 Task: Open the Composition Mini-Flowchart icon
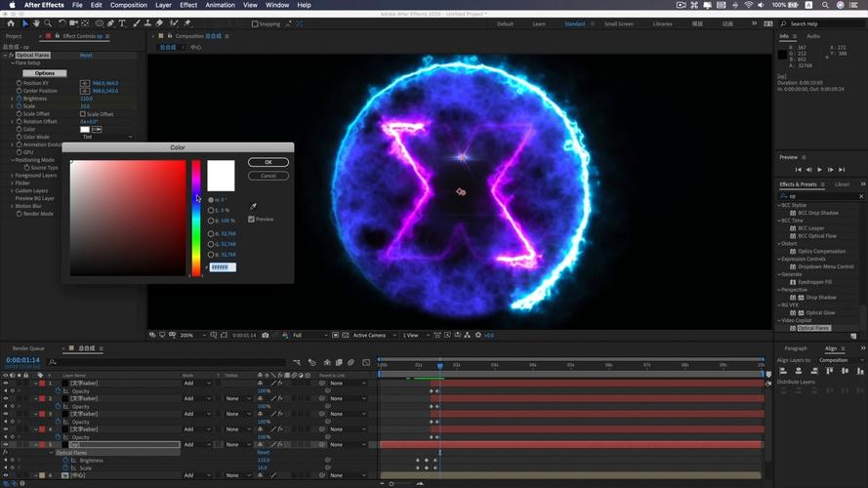297,362
